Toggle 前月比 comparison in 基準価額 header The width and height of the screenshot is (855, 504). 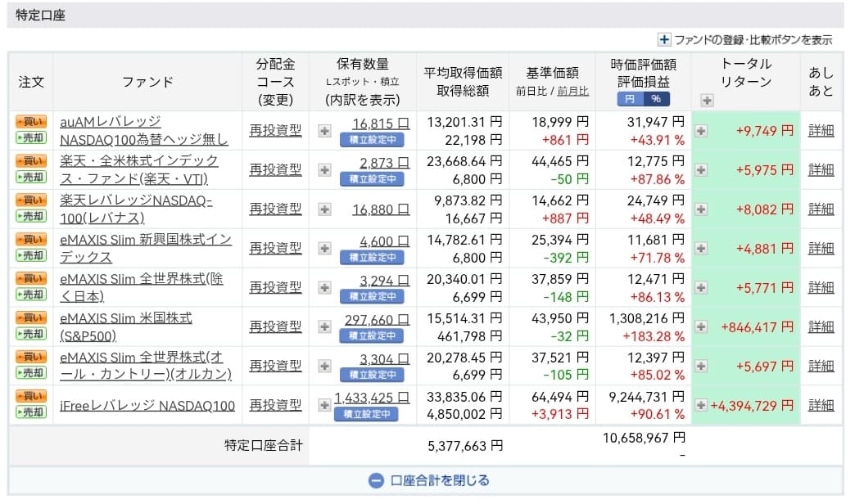pos(572,92)
